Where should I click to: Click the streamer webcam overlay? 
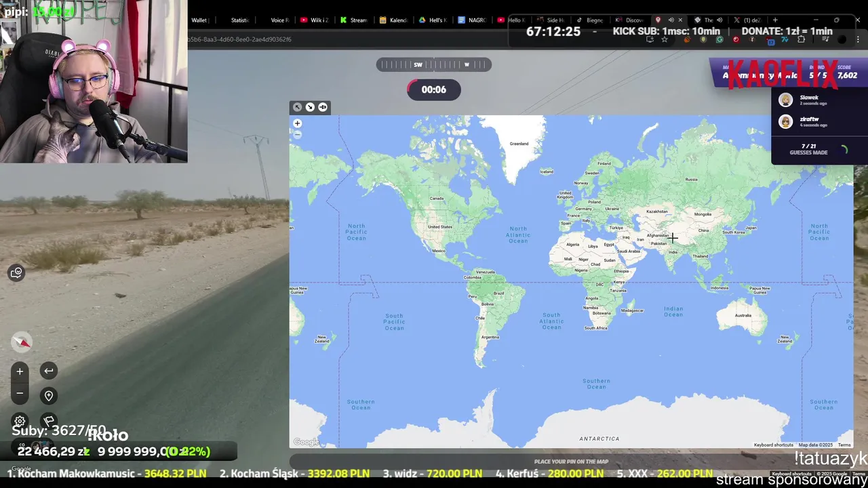[94, 81]
